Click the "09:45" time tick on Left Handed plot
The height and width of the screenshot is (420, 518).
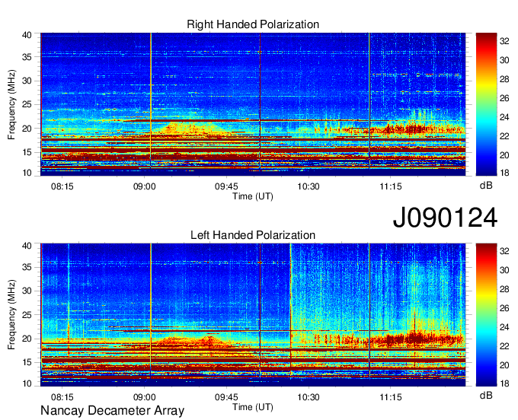tap(226, 397)
